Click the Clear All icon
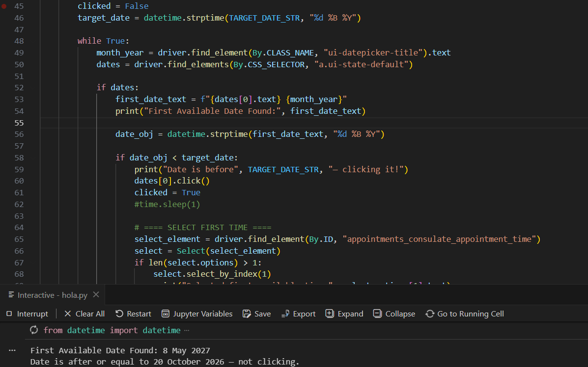Screen dimensions: 588x367 (x=67, y=314)
